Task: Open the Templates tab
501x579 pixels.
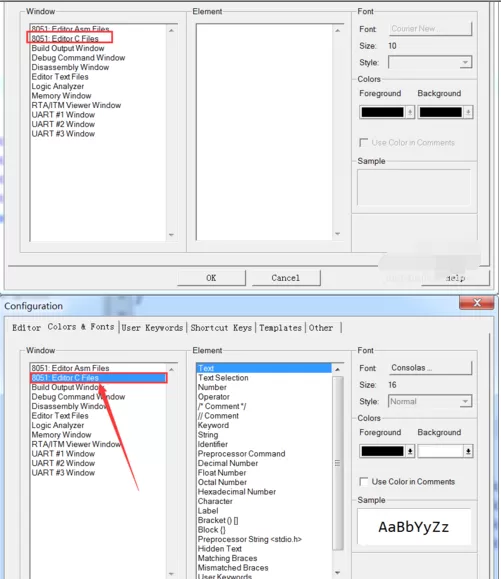Action: [280, 328]
